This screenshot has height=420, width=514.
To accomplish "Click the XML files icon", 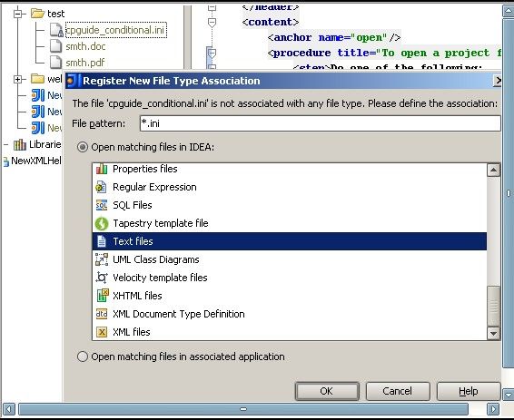I will 102,332.
